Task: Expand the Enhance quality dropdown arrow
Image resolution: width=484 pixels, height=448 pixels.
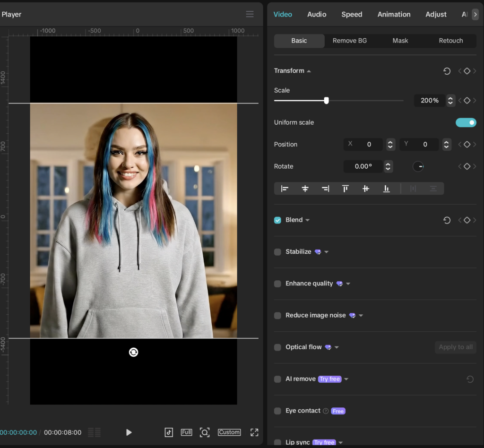Action: [348, 284]
